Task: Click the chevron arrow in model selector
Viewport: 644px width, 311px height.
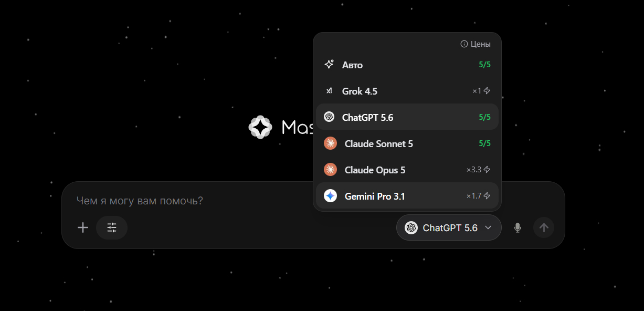Action: [x=488, y=227]
